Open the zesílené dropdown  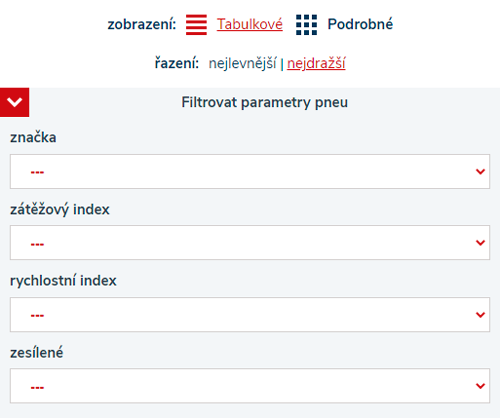[250, 386]
